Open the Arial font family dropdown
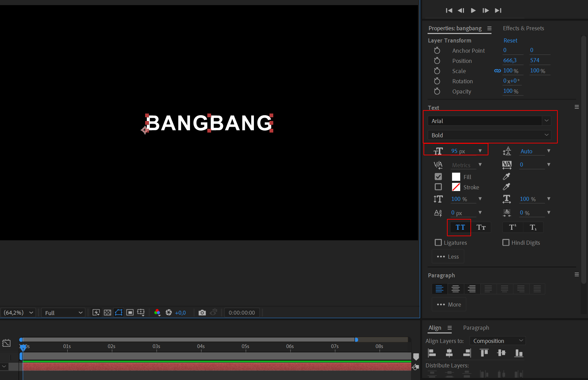The image size is (588, 380). pyautogui.click(x=546, y=121)
